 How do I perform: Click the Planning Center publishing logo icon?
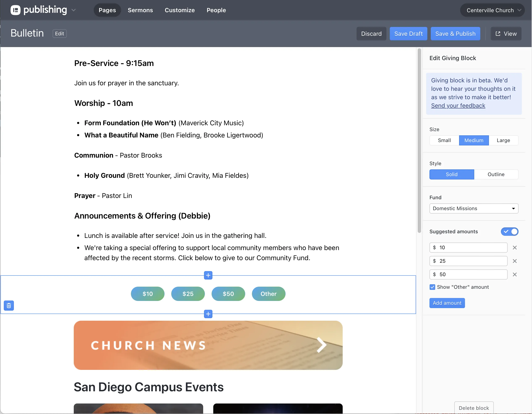point(15,10)
